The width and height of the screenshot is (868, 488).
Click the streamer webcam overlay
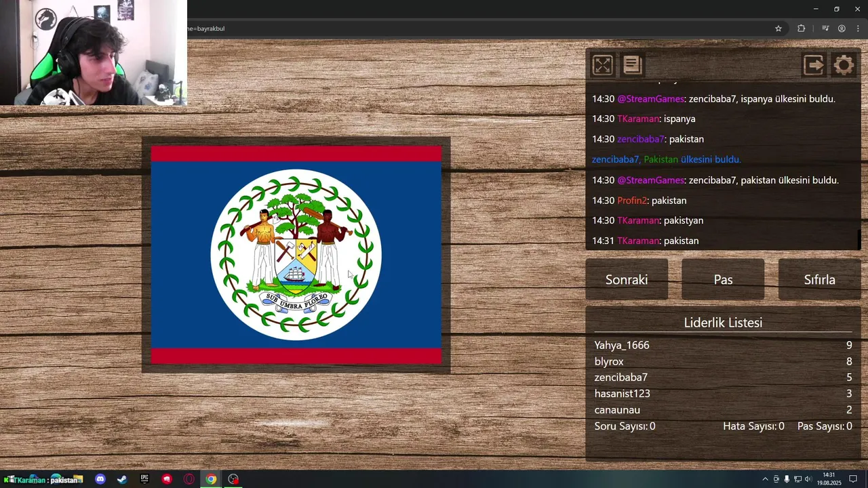pos(94,53)
